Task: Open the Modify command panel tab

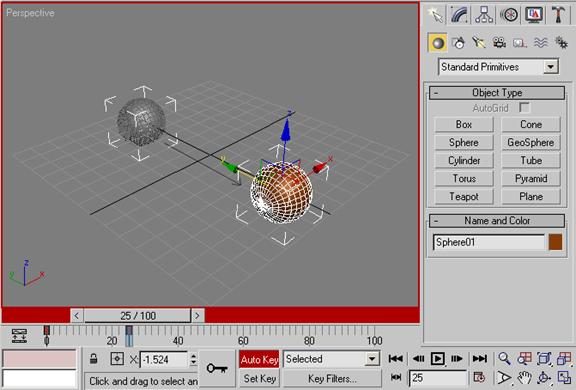Action: 460,15
